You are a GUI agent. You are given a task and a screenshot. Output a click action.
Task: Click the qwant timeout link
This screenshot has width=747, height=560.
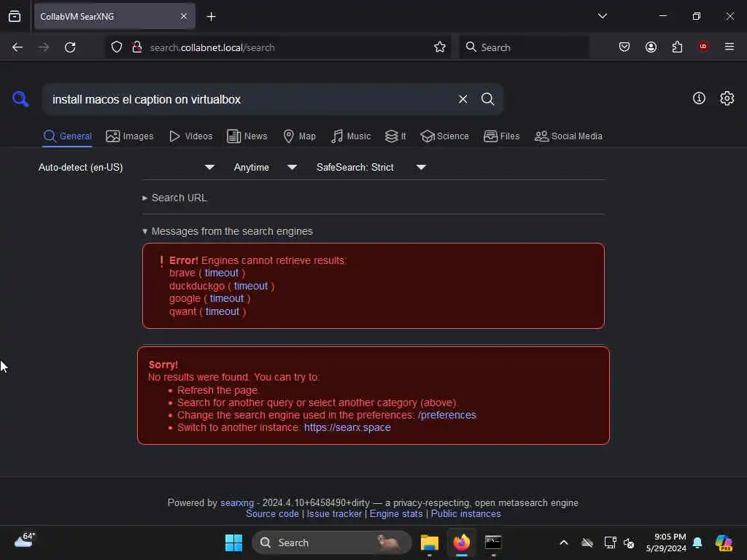[x=222, y=311]
